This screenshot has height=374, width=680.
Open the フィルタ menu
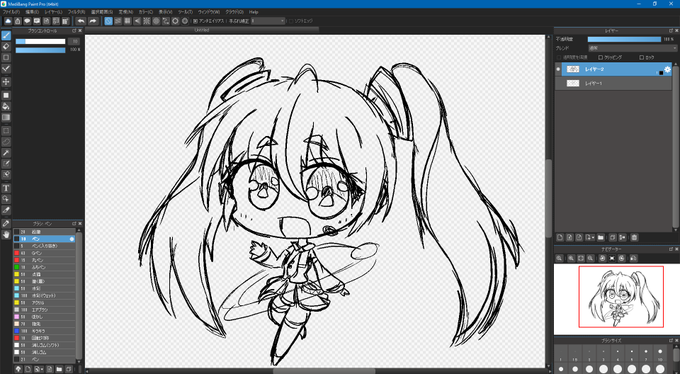pos(76,12)
